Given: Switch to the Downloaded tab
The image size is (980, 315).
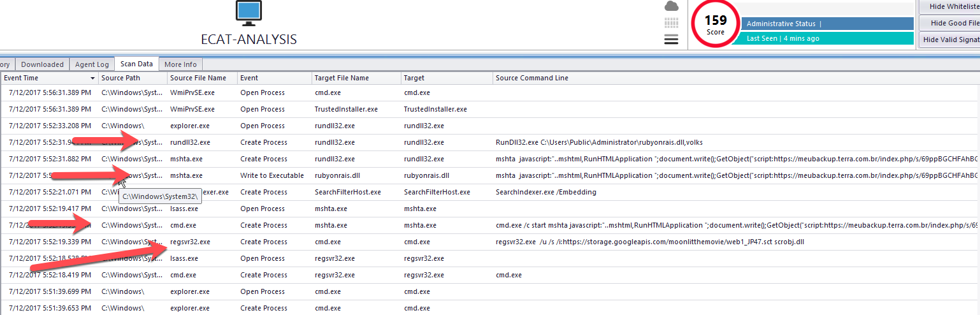Looking at the screenshot, I should (x=42, y=64).
